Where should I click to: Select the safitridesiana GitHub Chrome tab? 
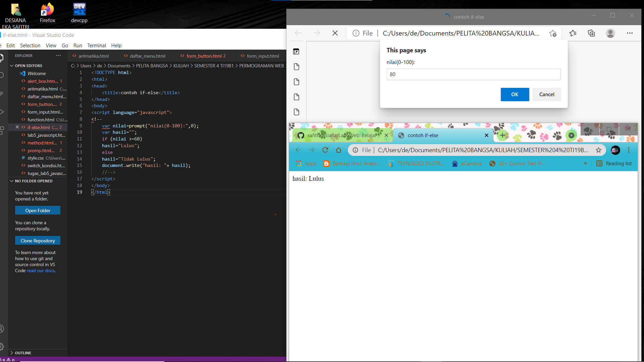pos(343,135)
